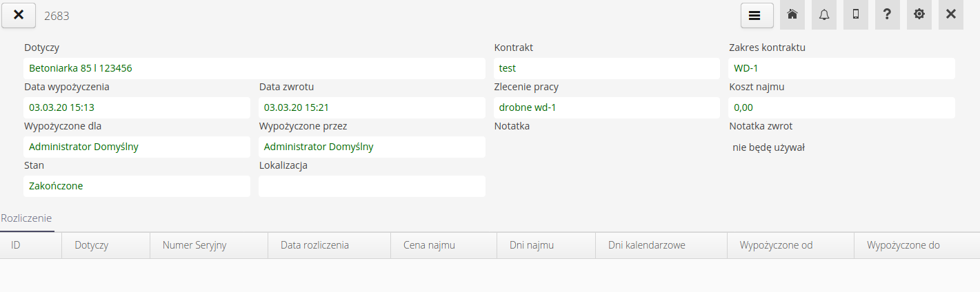Click the Cena najmu column header
Screen dimensions: 980x292
click(x=429, y=245)
